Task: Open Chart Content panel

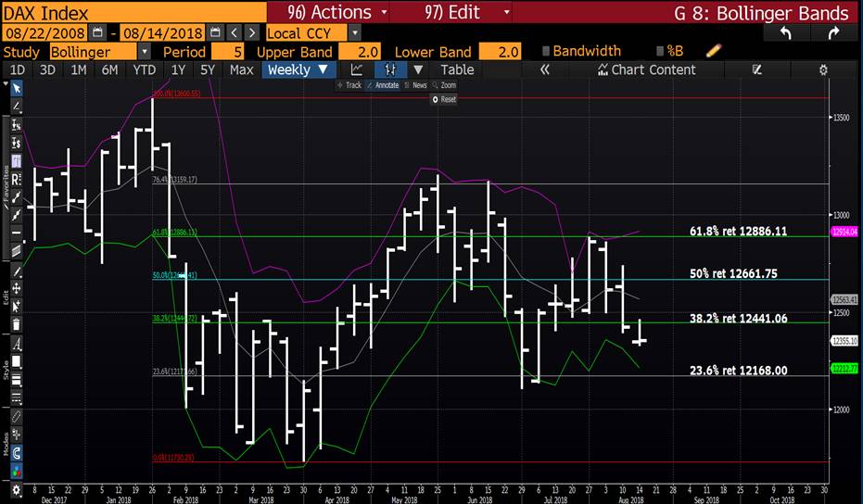Action: (647, 69)
